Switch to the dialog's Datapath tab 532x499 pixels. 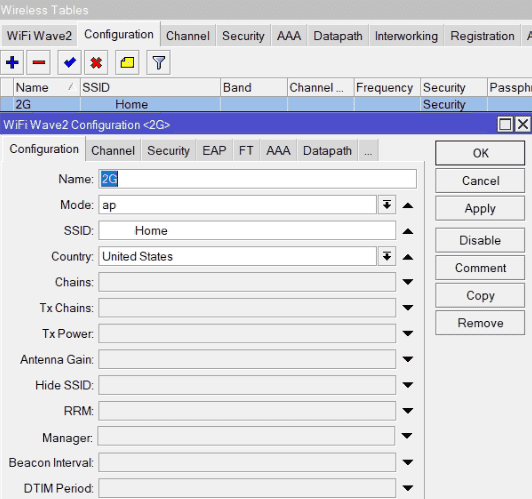[x=327, y=150]
